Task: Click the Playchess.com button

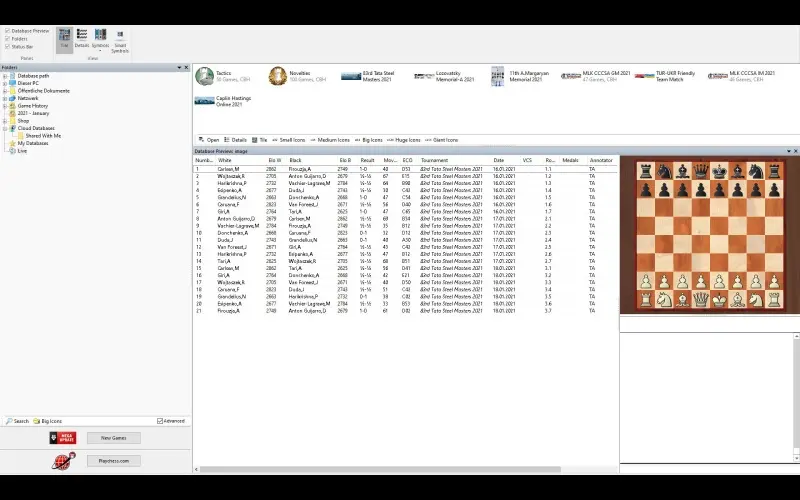Action: 113,461
